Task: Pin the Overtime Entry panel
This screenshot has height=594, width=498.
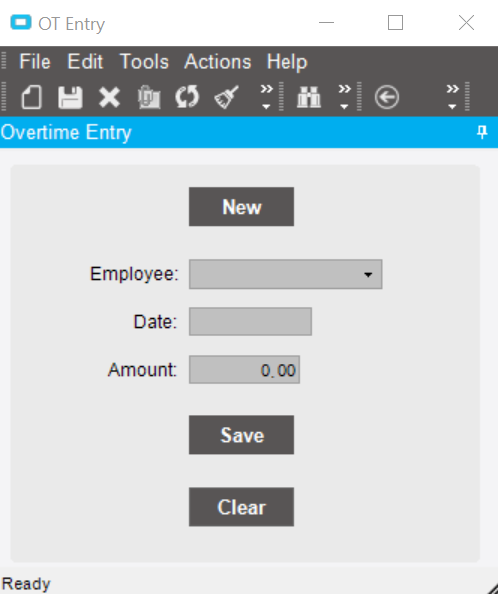Action: click(x=482, y=132)
